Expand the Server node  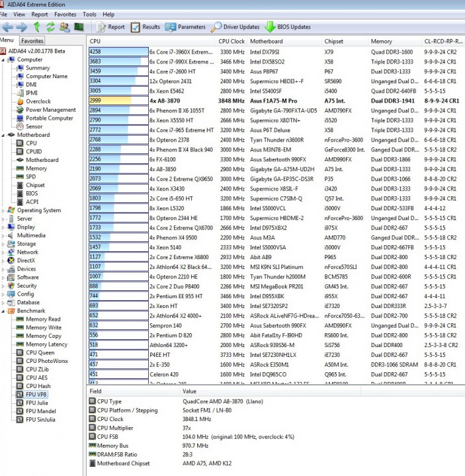coord(3,219)
